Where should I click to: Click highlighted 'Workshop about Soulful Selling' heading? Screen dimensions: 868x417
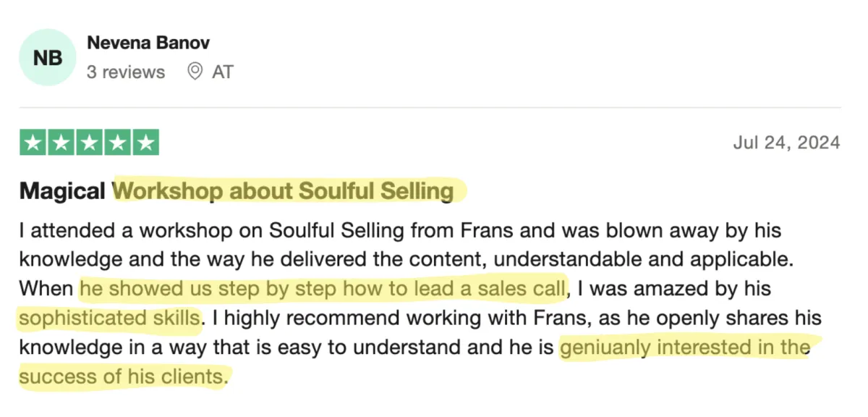284,192
